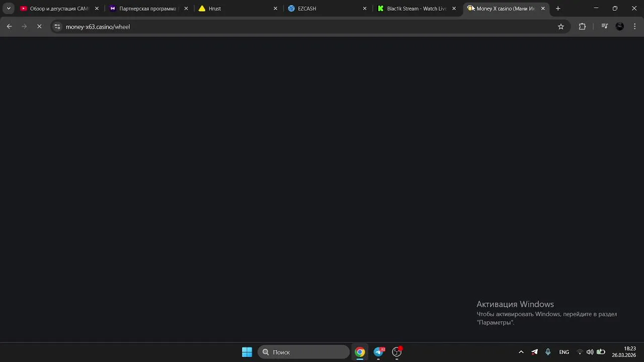Restore down the Chrome window
This screenshot has height=362, width=644.
tap(615, 9)
